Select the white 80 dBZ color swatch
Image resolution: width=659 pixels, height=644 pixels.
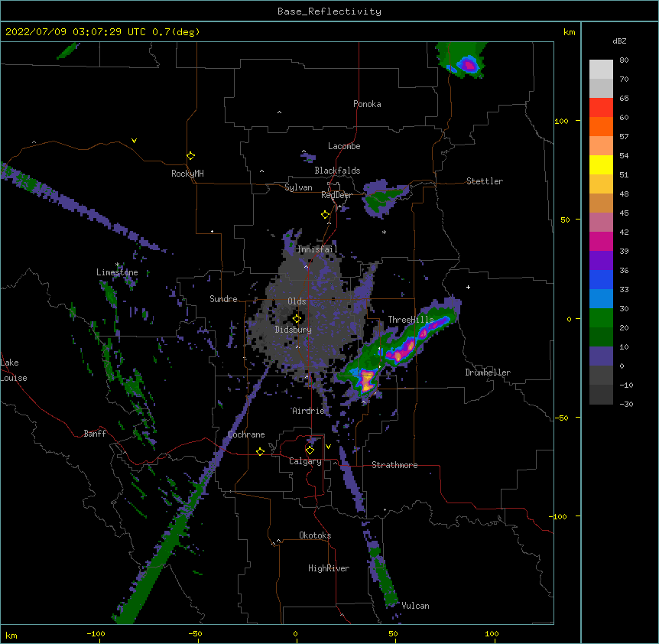[601, 70]
